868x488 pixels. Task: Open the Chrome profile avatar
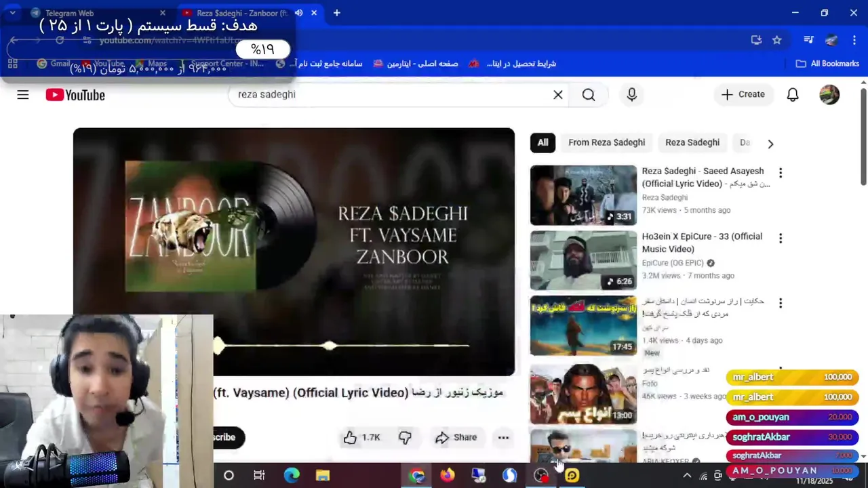tap(831, 40)
